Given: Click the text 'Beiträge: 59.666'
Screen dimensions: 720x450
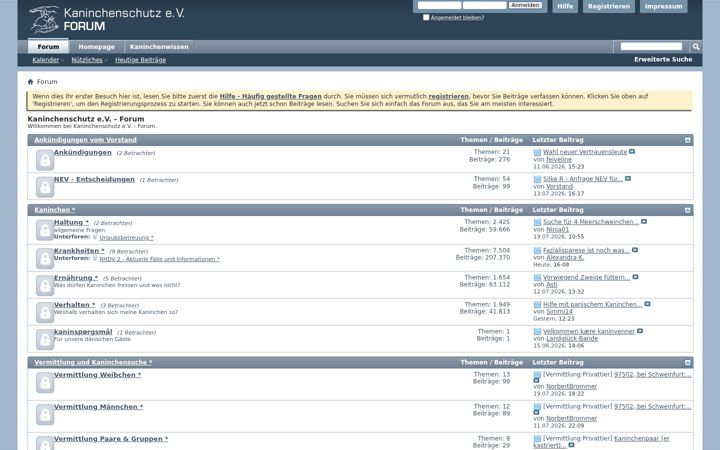Looking at the screenshot, I should pos(485,229).
